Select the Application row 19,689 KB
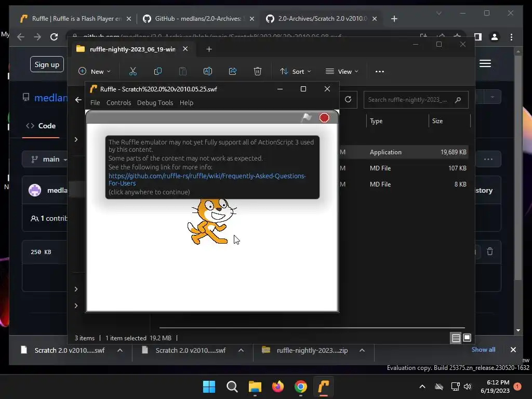This screenshot has height=399, width=532. 404,152
